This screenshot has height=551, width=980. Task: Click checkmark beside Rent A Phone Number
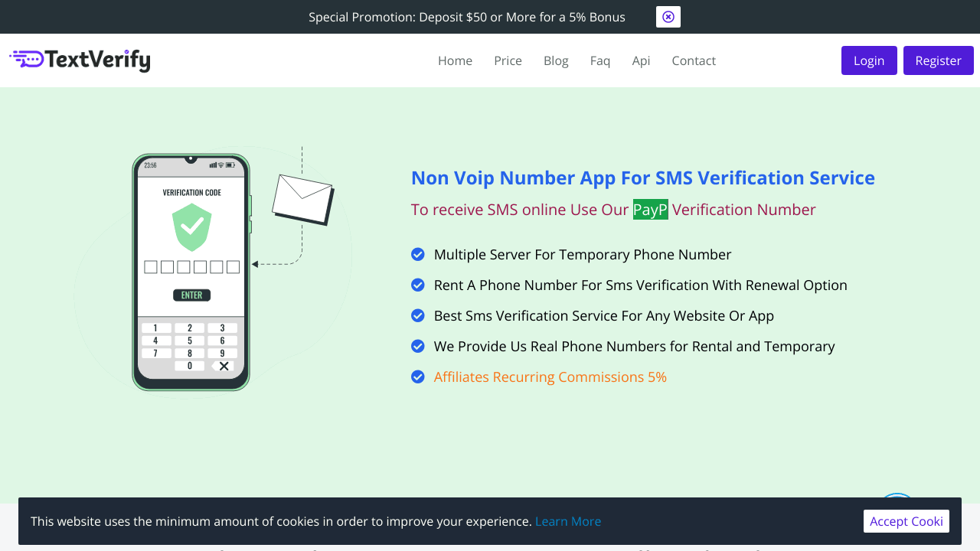(418, 285)
